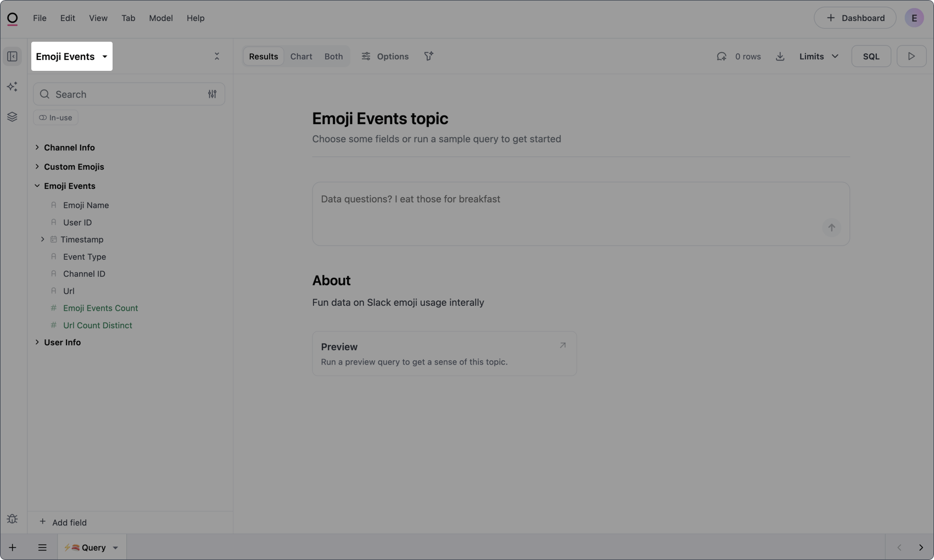Open the query filter funnel icon
The width and height of the screenshot is (934, 560).
428,56
